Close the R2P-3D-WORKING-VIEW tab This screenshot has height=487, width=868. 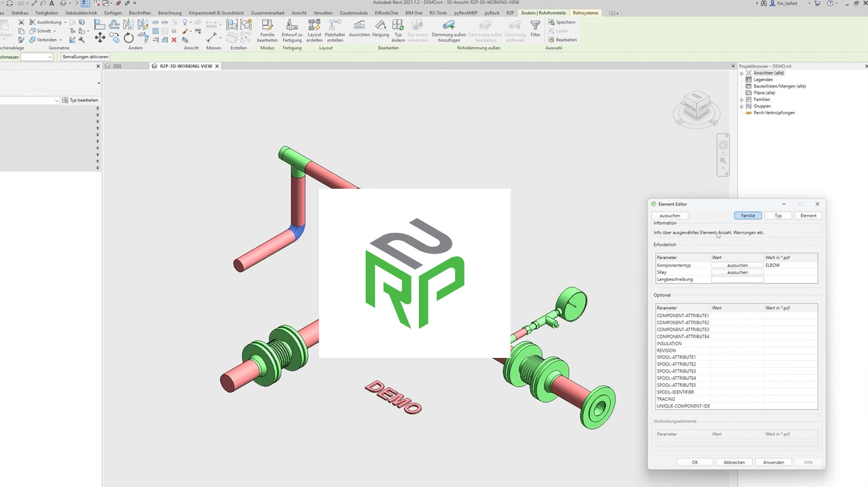coord(217,66)
